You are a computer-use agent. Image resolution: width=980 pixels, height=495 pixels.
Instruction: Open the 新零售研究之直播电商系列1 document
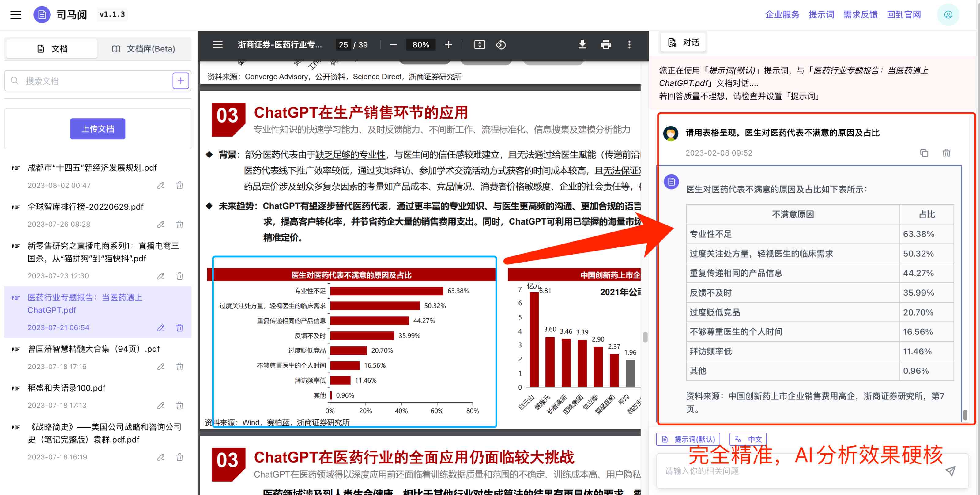[x=104, y=252]
